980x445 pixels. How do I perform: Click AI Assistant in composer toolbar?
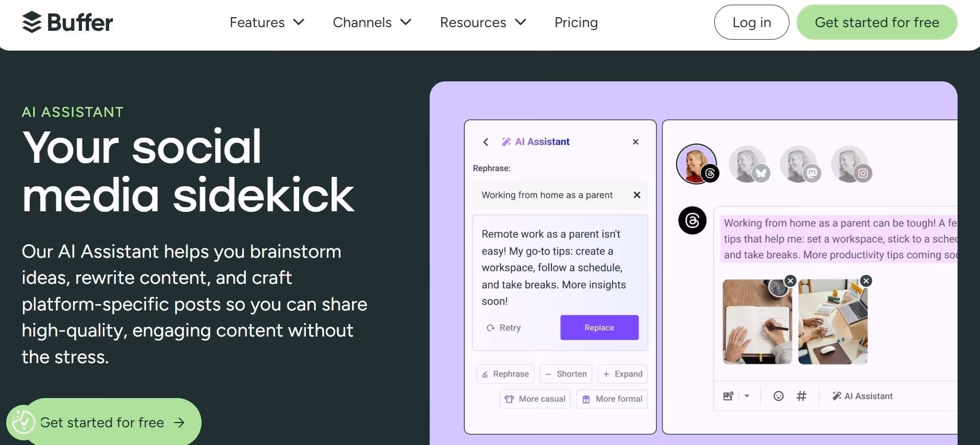[x=862, y=396]
